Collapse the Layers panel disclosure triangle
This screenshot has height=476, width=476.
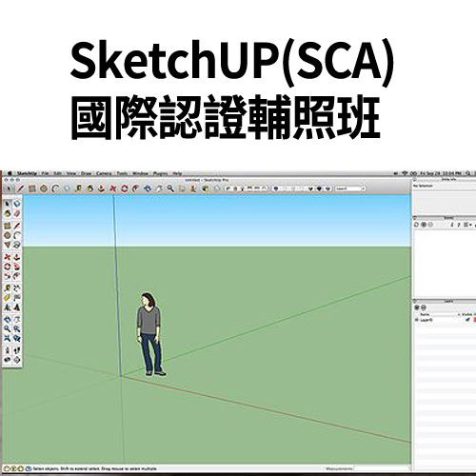coord(415,301)
